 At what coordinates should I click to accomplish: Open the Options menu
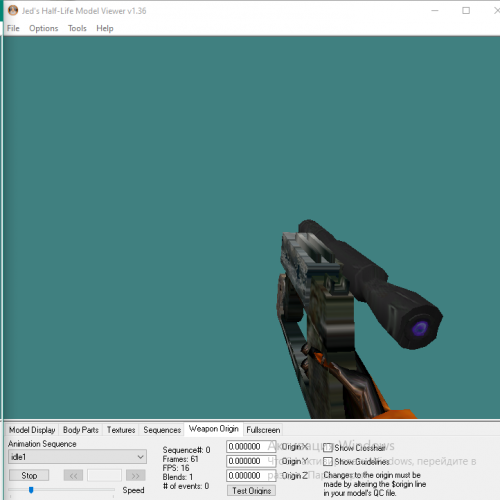(x=44, y=28)
